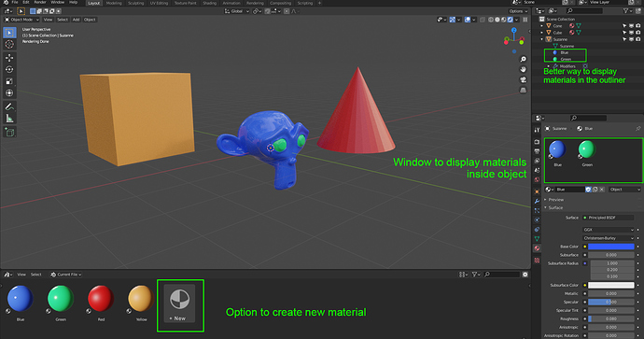
Task: Select the Add Cube tool
Action: pos(9,133)
